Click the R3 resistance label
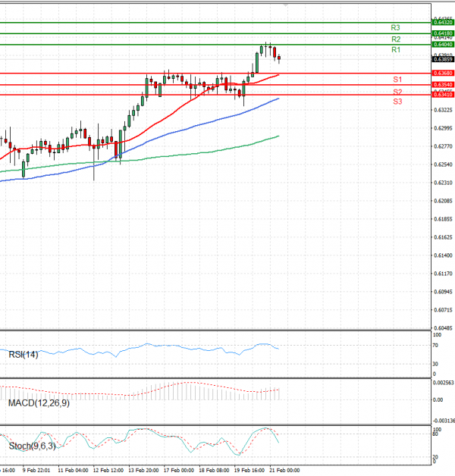Image resolution: width=455 pixels, height=476 pixels. 395,27
